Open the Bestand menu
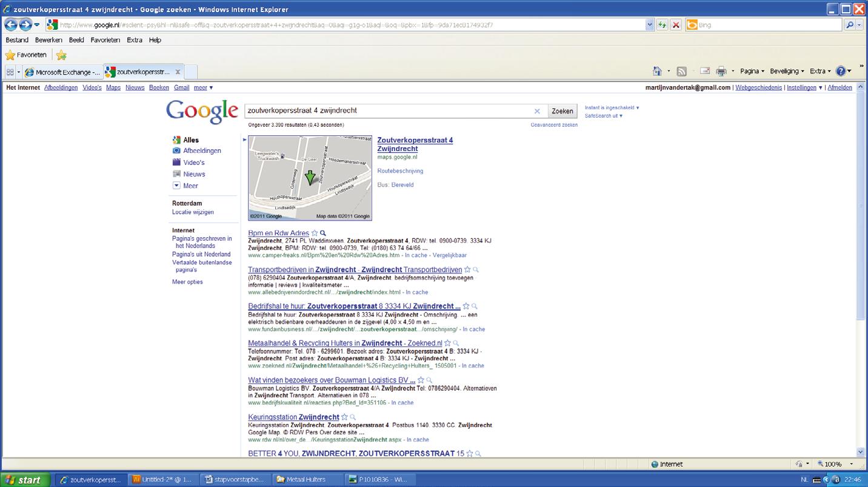The width and height of the screenshot is (868, 487). pyautogui.click(x=17, y=40)
